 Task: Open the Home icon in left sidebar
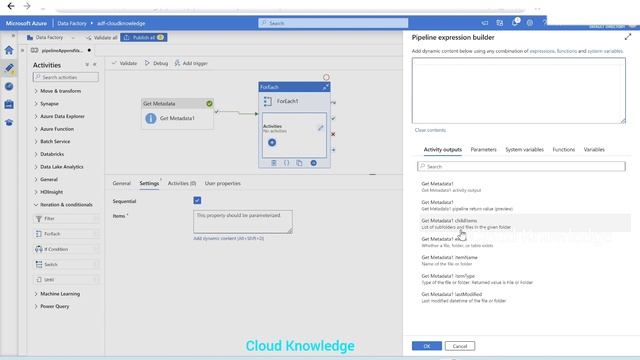tap(9, 50)
